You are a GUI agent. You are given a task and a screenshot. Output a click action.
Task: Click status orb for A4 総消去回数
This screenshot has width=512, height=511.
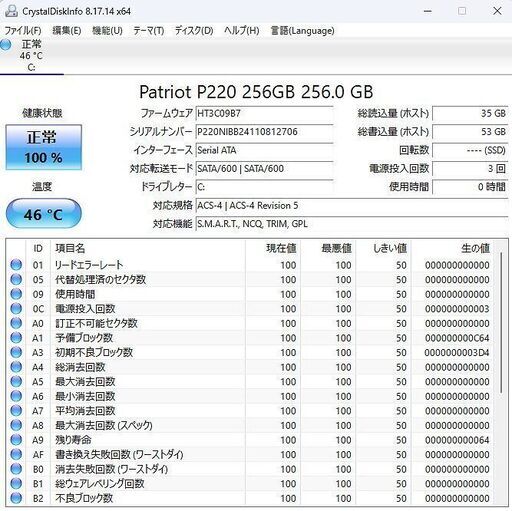[16, 367]
